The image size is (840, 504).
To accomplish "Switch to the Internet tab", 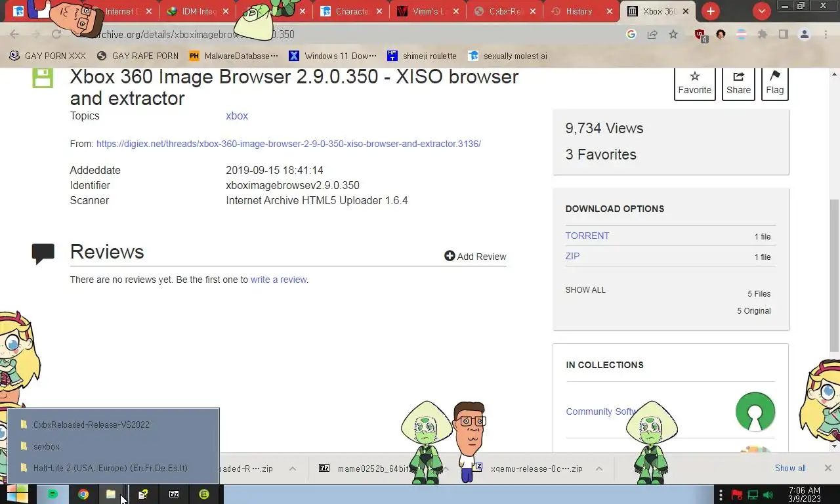I will click(122, 11).
